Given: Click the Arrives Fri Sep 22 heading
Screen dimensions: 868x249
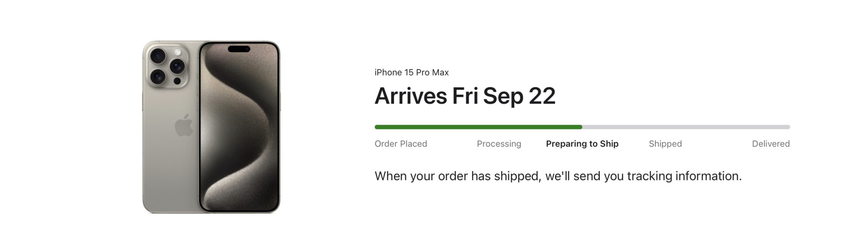Looking at the screenshot, I should point(465,96).
